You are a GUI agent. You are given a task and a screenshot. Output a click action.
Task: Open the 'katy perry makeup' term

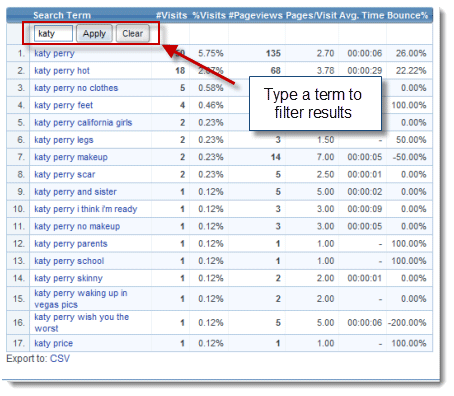coord(71,157)
